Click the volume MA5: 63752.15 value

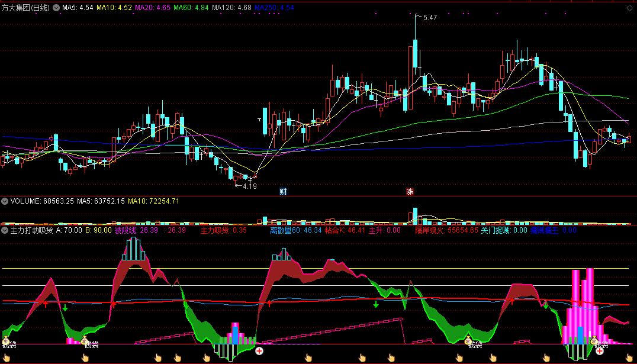click(x=101, y=201)
